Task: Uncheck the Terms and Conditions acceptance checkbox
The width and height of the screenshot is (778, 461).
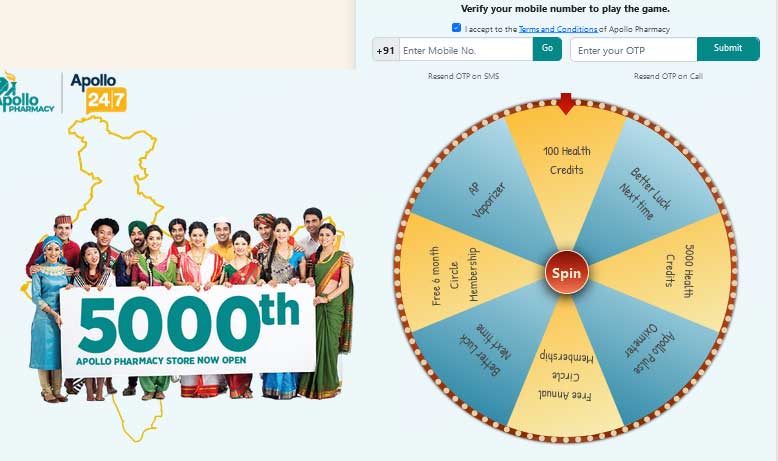Action: pos(456,28)
